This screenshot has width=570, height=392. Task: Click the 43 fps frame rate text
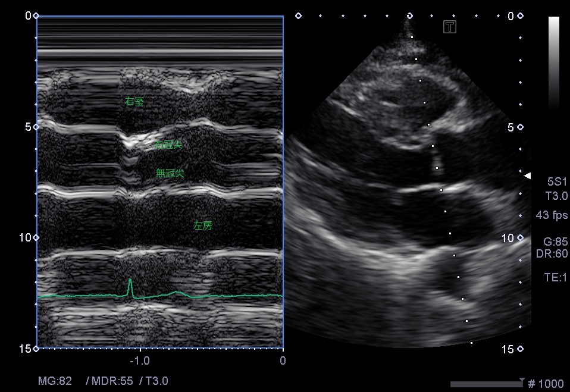pos(552,215)
